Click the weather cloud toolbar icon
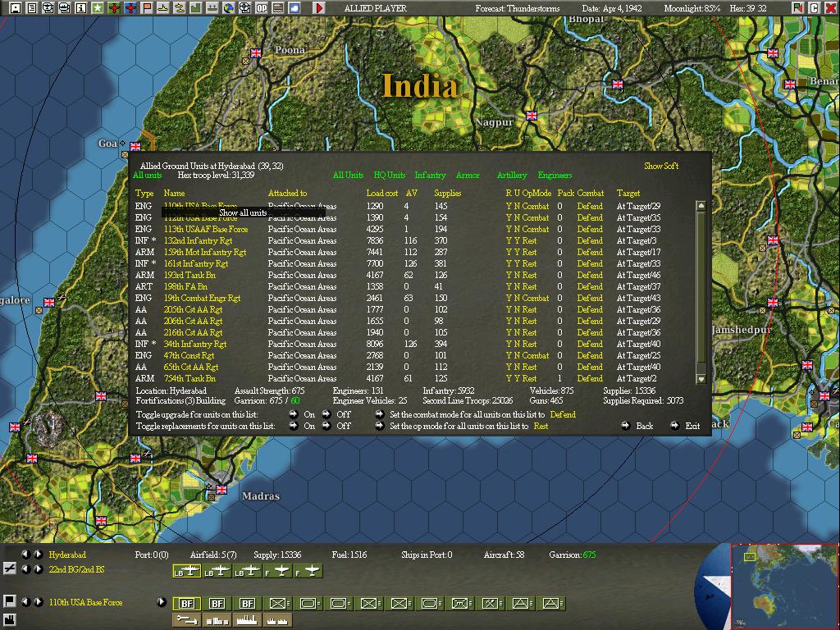The width and height of the screenshot is (840, 630). point(294,7)
